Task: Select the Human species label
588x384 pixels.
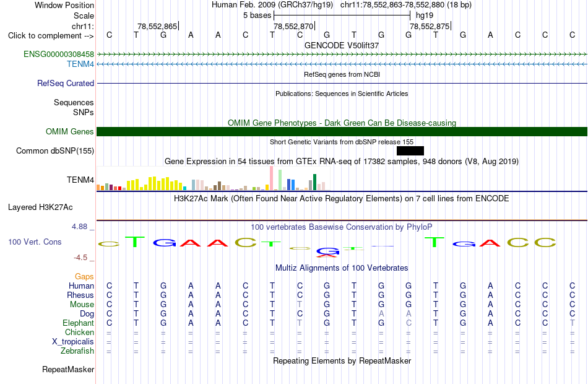Action: [x=81, y=286]
